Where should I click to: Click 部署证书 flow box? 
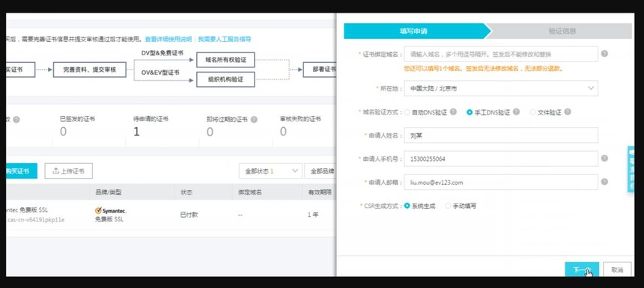point(320,70)
